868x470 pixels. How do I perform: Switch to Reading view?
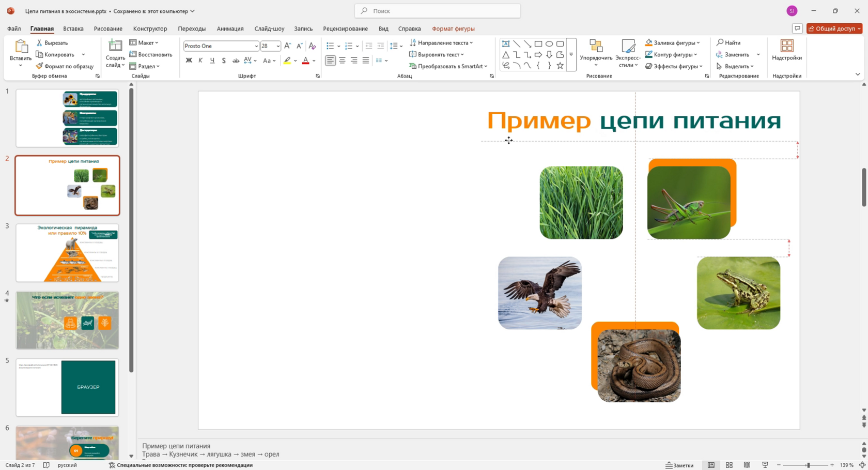tap(747, 465)
